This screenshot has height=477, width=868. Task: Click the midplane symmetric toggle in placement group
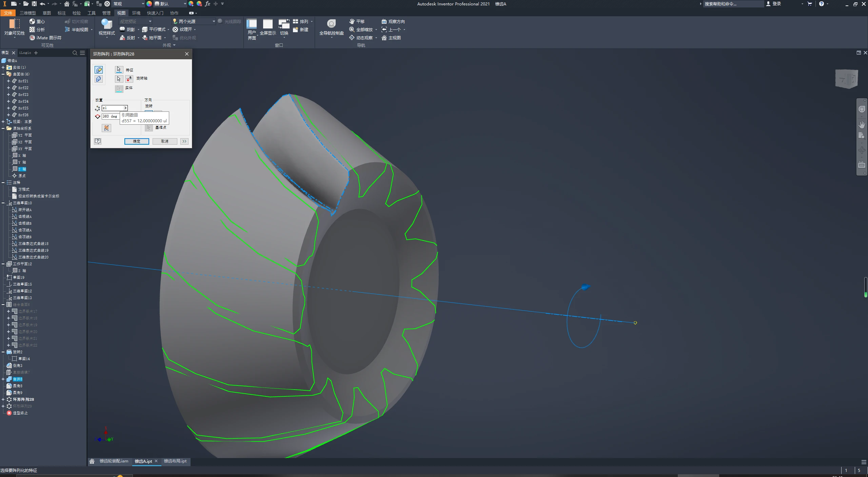pyautogui.click(x=106, y=128)
